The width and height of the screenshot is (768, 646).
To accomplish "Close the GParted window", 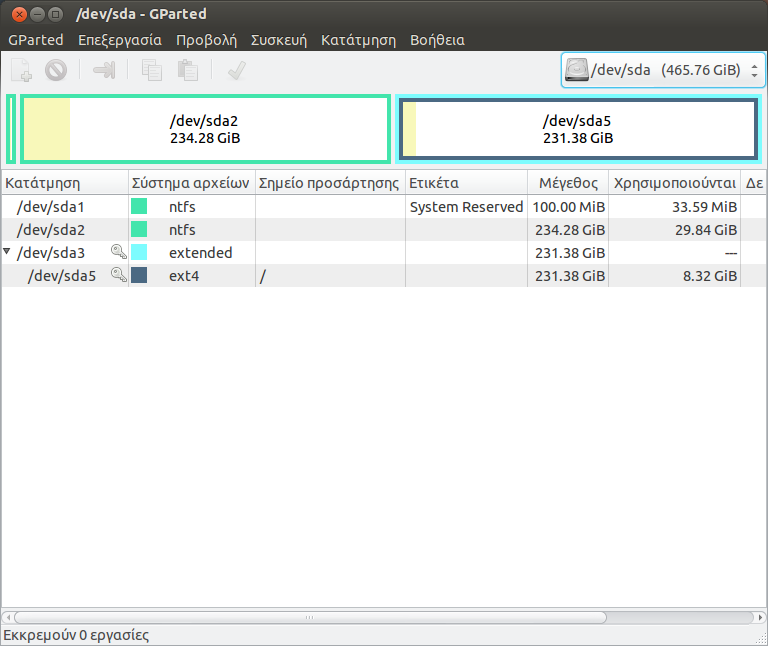I will [19, 14].
